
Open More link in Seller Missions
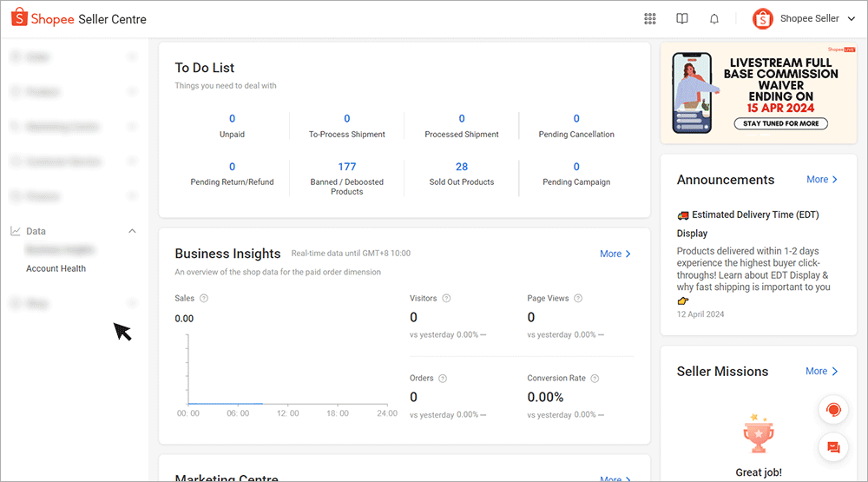click(x=821, y=371)
